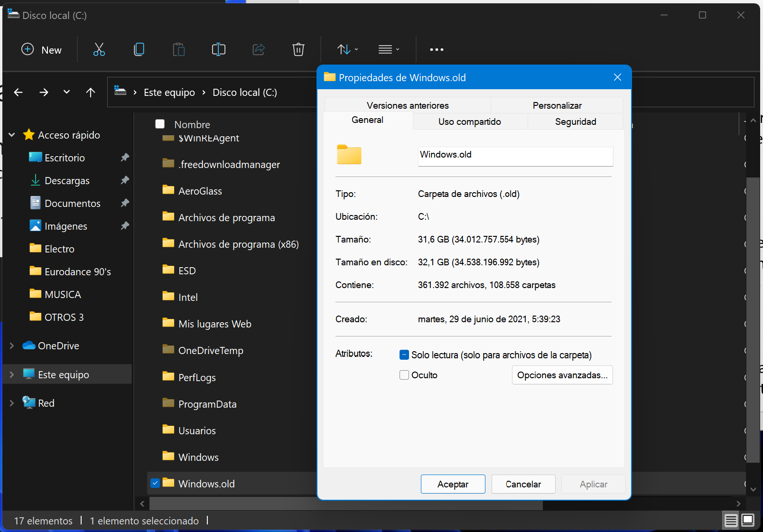
Task: Toggle the Solo lectura checkbox
Action: [404, 355]
